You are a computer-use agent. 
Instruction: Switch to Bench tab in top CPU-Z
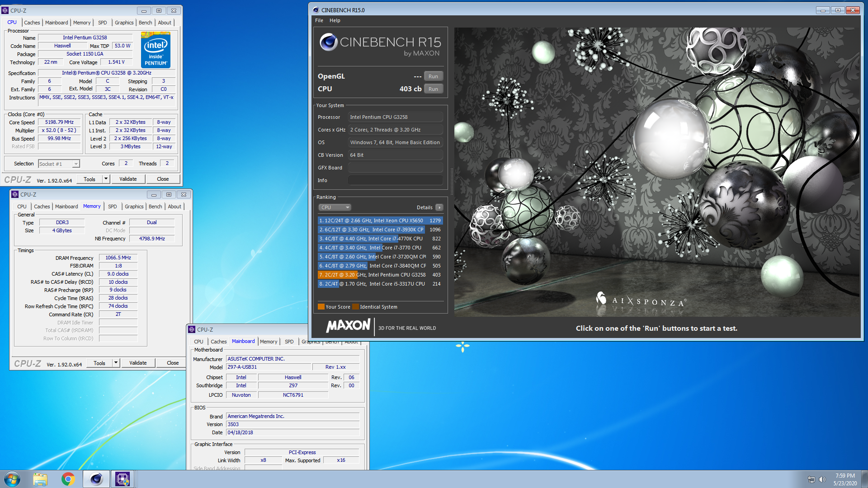pyautogui.click(x=146, y=23)
